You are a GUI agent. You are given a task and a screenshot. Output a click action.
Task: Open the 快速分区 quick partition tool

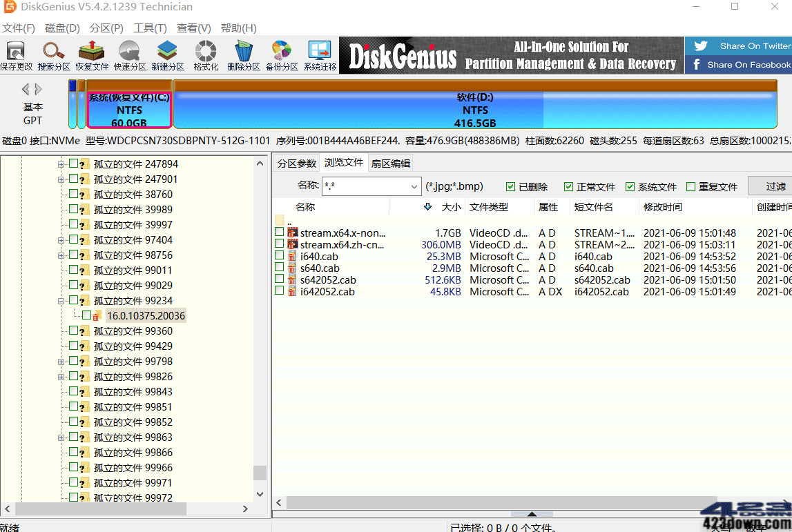pyautogui.click(x=130, y=55)
